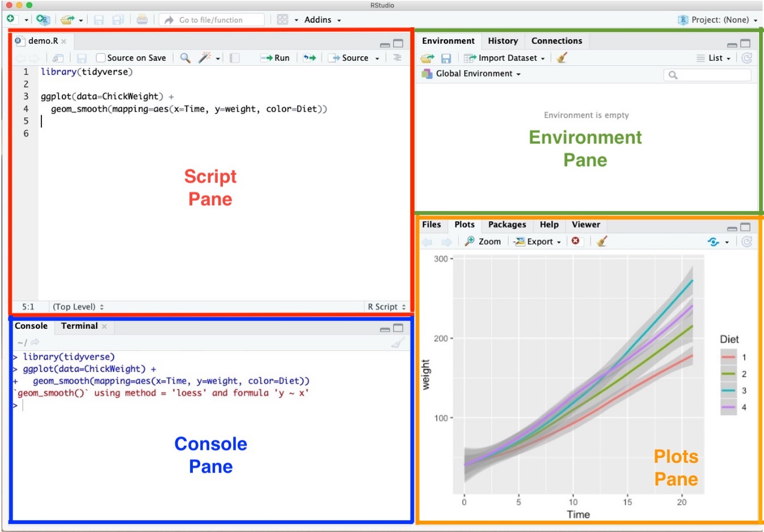Open the Addins dropdown menu
This screenshot has width=764, height=532.
pyautogui.click(x=323, y=20)
